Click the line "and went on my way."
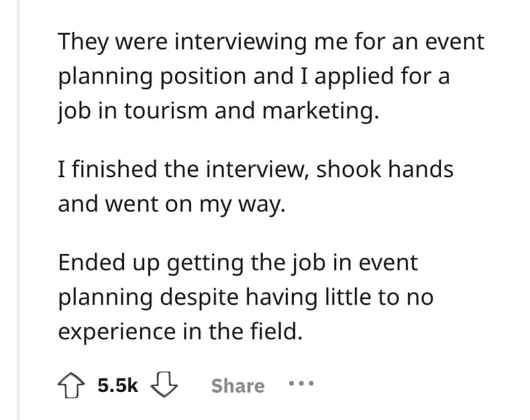Image resolution: width=530 pixels, height=420 pixels. point(172,203)
